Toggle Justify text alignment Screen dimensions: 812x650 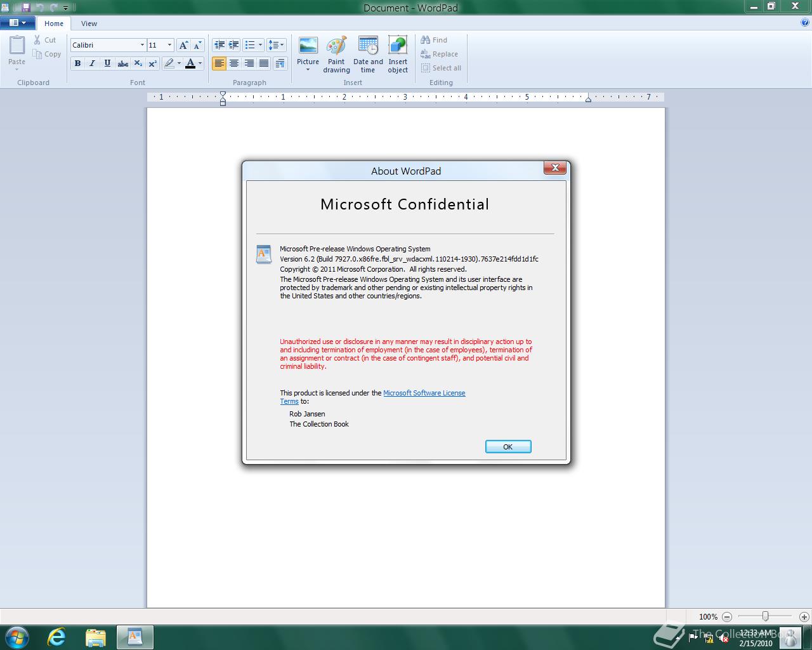[x=263, y=63]
